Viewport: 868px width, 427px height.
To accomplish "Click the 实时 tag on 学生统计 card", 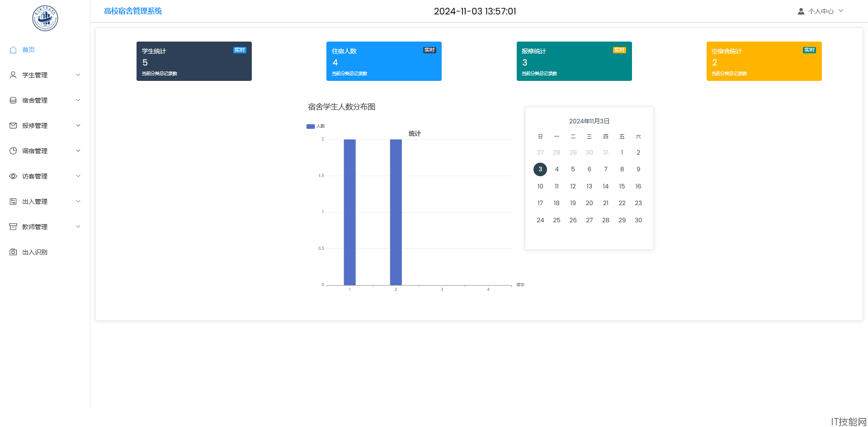I will [x=240, y=50].
